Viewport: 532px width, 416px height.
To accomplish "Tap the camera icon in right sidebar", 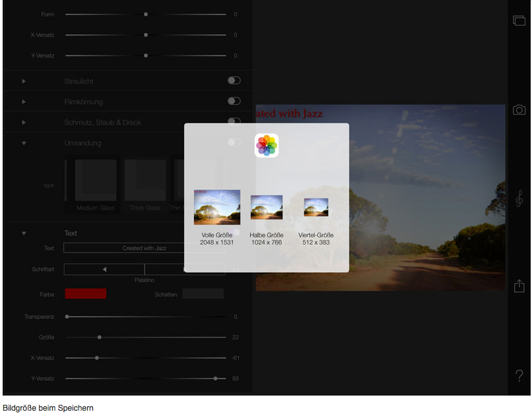I will (x=519, y=110).
